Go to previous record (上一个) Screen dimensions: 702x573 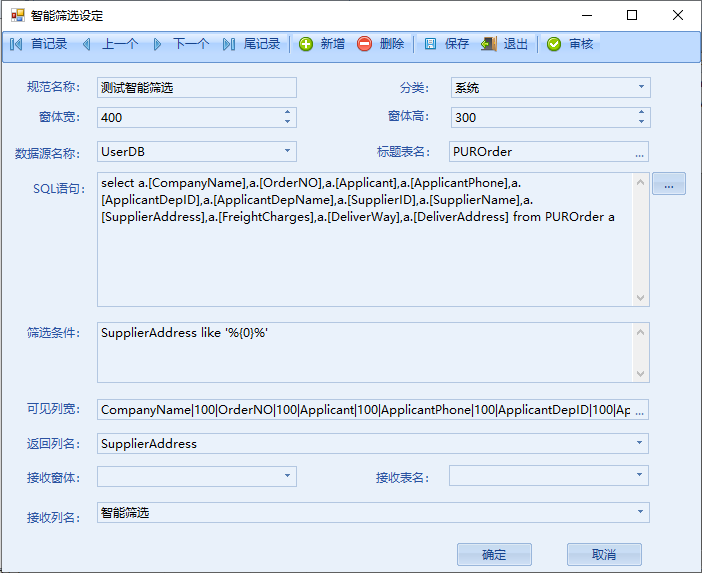tap(110, 44)
